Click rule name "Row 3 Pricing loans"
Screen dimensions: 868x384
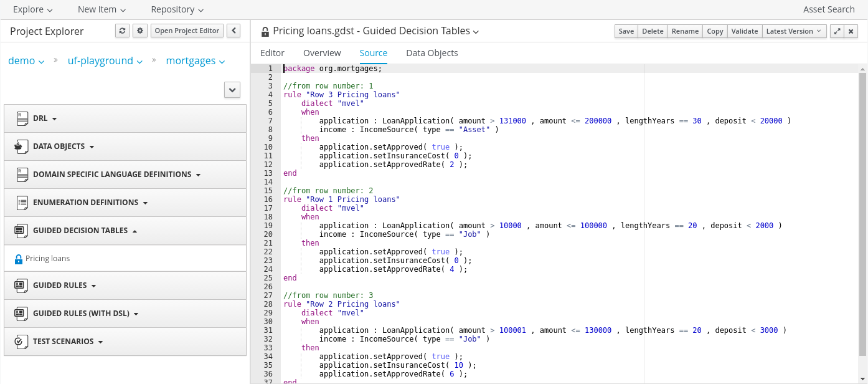(x=352, y=95)
